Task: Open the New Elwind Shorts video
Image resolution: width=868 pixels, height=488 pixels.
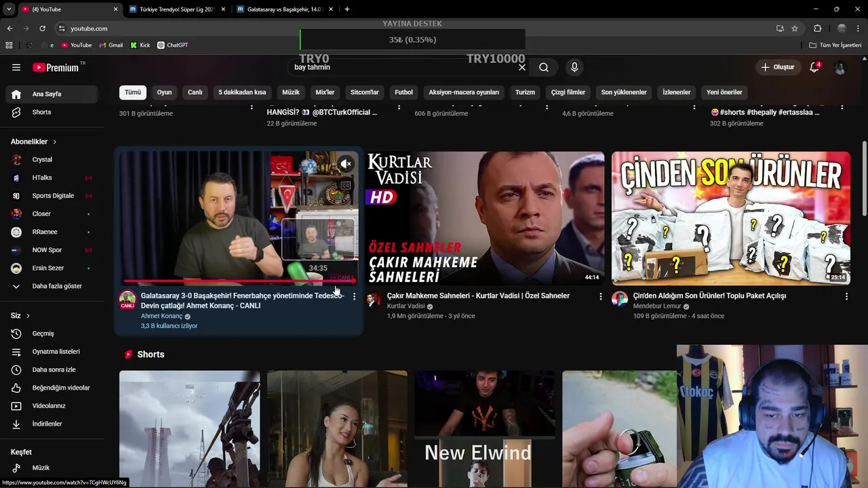Action: [485, 429]
